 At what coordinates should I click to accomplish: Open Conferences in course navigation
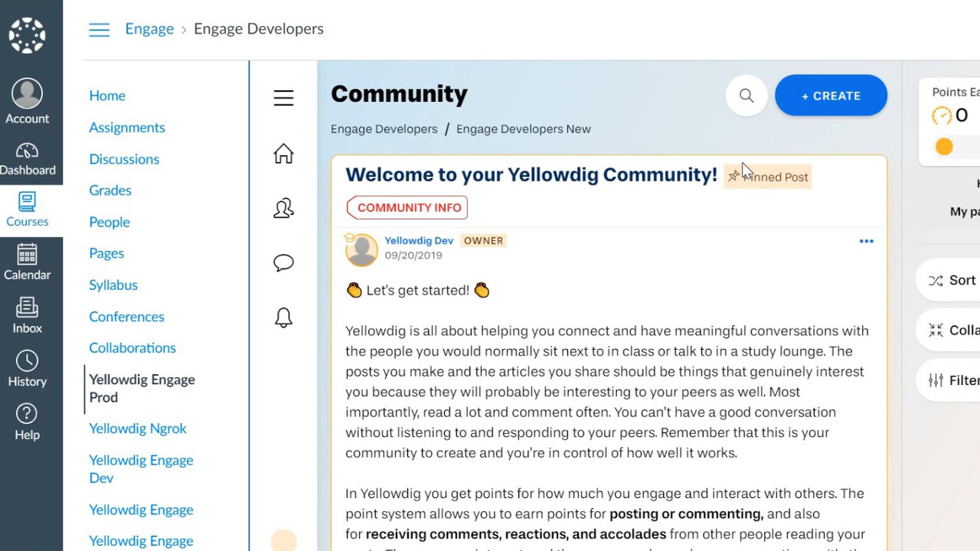pyautogui.click(x=126, y=317)
